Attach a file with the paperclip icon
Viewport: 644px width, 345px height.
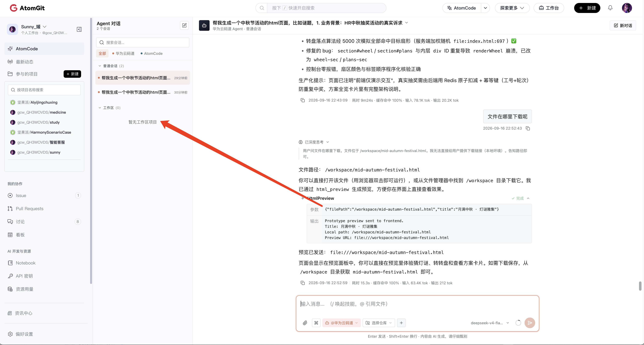305,323
